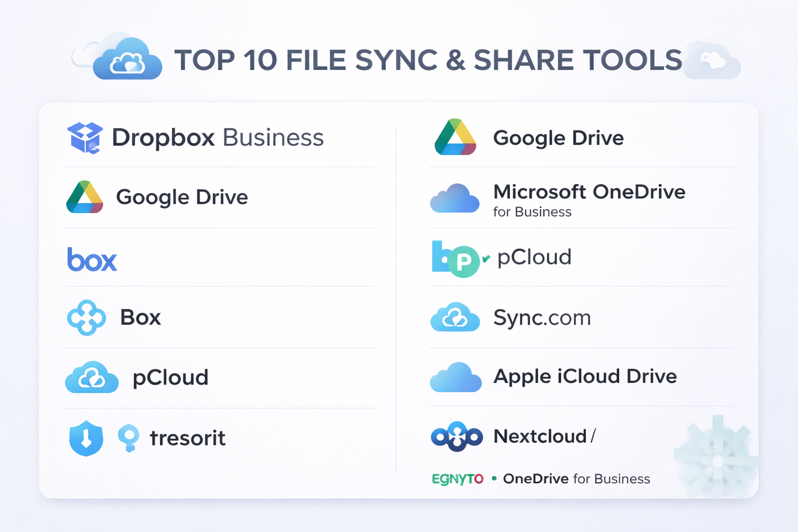Click the 'Apple iCloud Drive' label

click(585, 377)
